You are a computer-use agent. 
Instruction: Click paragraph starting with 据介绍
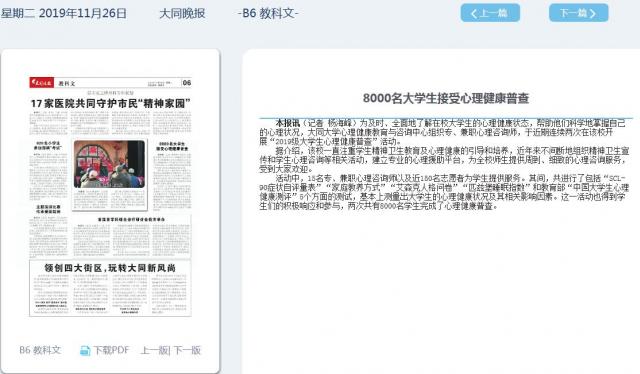[x=444, y=160]
